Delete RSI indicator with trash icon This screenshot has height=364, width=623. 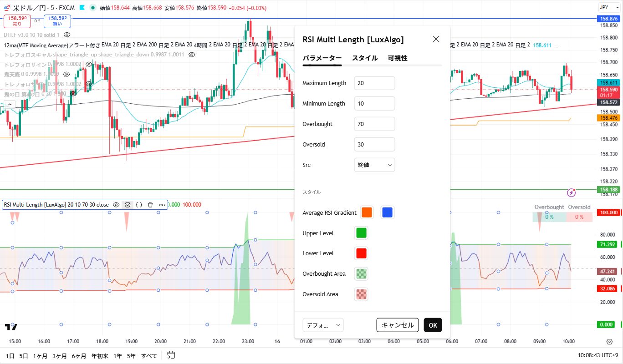(150, 205)
